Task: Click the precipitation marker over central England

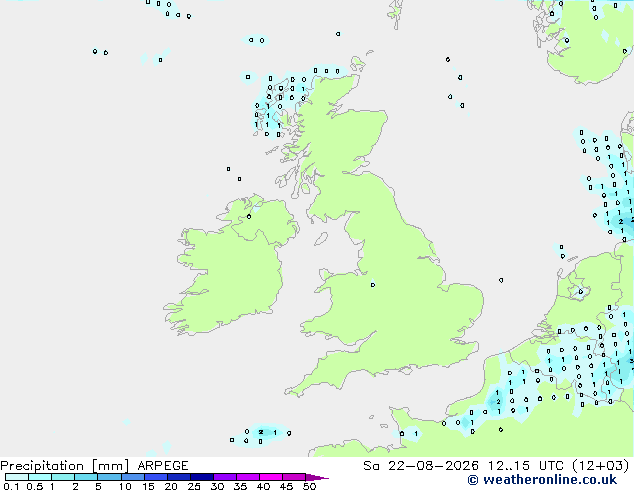Action: 373,285
